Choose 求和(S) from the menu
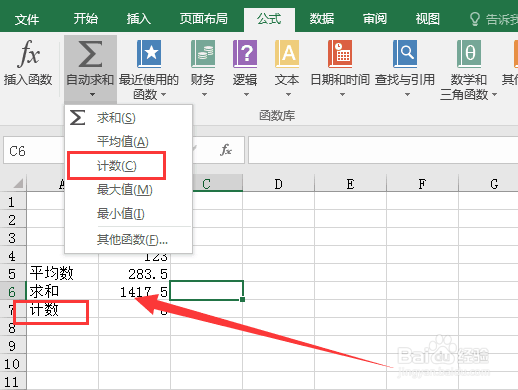 [129, 118]
